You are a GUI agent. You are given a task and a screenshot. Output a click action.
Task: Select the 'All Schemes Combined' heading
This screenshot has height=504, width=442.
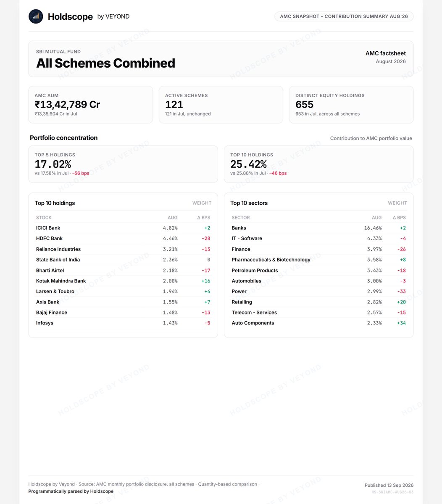tap(106, 63)
